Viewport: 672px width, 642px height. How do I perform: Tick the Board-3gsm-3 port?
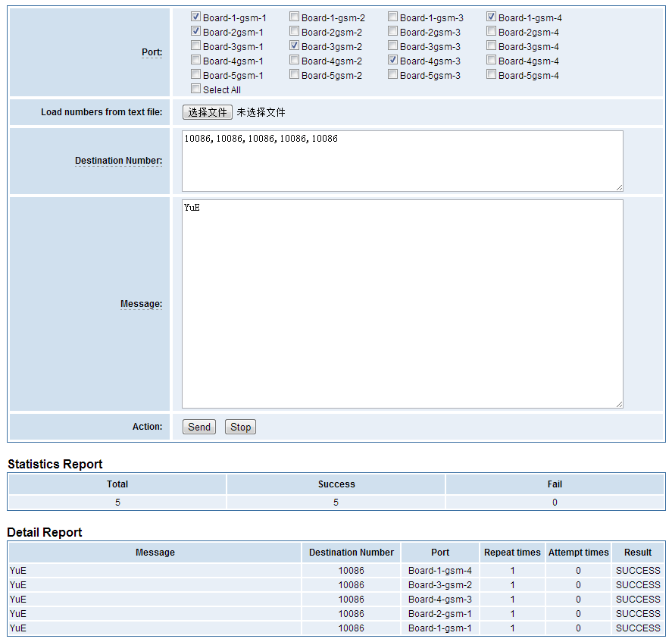(x=393, y=45)
